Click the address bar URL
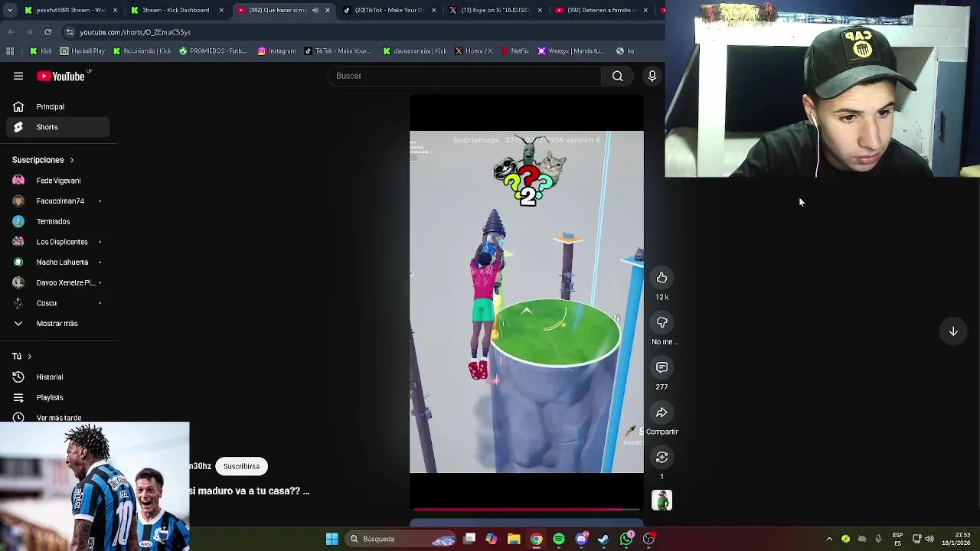This screenshot has height=551, width=980. click(x=136, y=32)
